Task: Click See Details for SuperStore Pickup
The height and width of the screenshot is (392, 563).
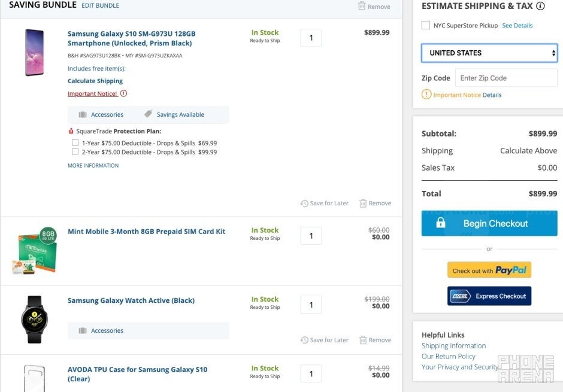Action: (517, 26)
